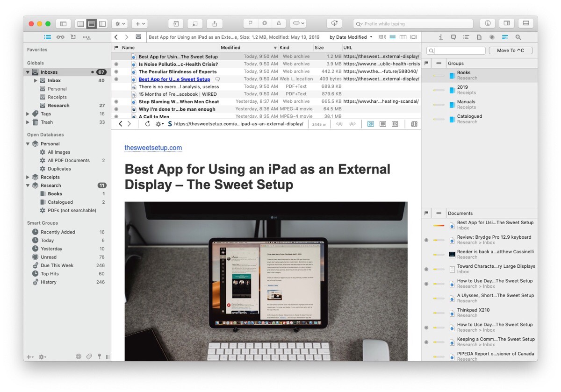
Task: Sort list by the Modified column header
Action: point(249,48)
